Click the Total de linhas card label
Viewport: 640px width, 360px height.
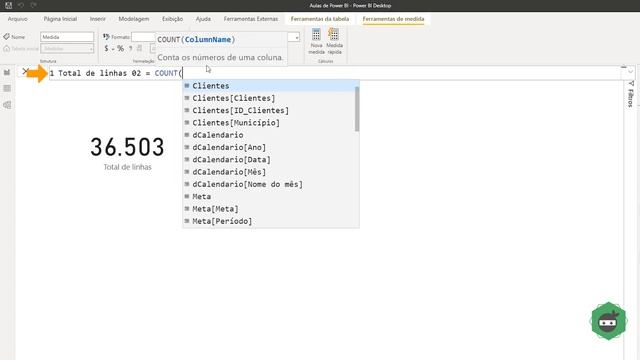point(127,167)
